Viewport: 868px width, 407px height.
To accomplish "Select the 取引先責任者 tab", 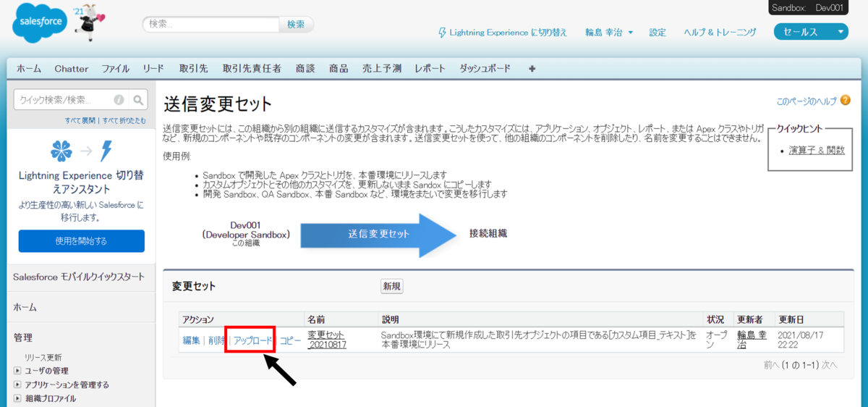I will [252, 69].
